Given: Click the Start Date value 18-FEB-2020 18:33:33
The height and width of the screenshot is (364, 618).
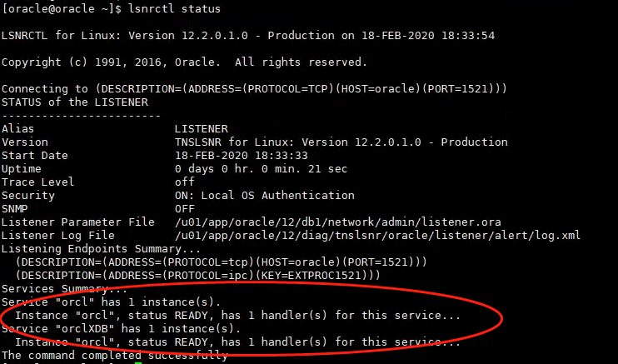Looking at the screenshot, I should coord(242,156).
